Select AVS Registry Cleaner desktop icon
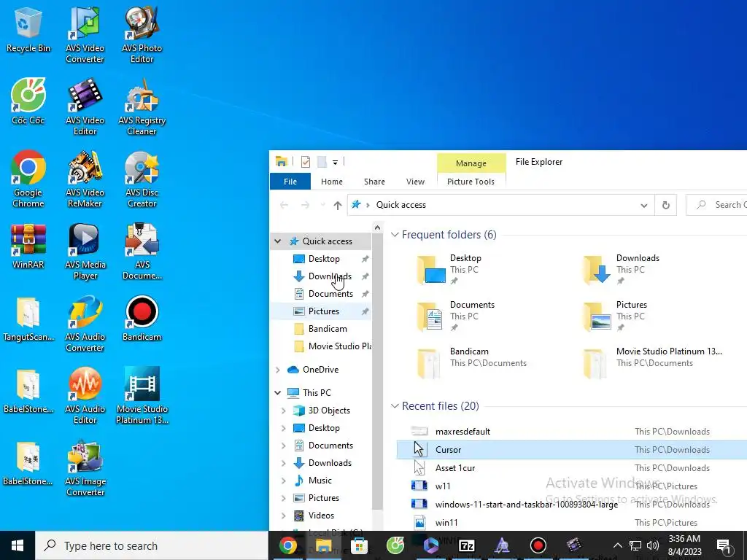Screen dimensions: 747x560 [x=142, y=108]
